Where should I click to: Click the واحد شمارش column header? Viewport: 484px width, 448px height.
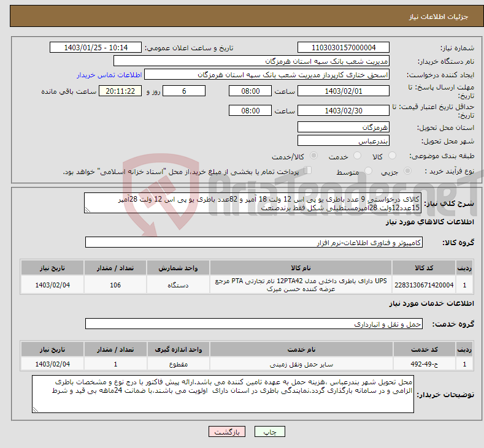178,268
